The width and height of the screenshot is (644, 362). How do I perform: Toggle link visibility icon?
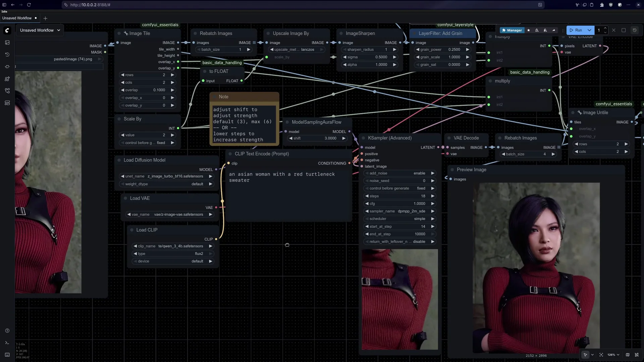coord(637,355)
